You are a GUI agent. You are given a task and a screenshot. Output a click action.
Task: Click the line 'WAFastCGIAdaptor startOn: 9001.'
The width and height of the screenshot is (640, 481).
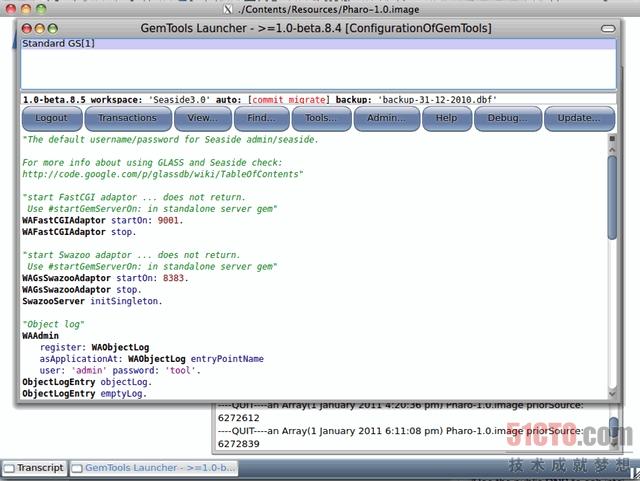point(103,220)
